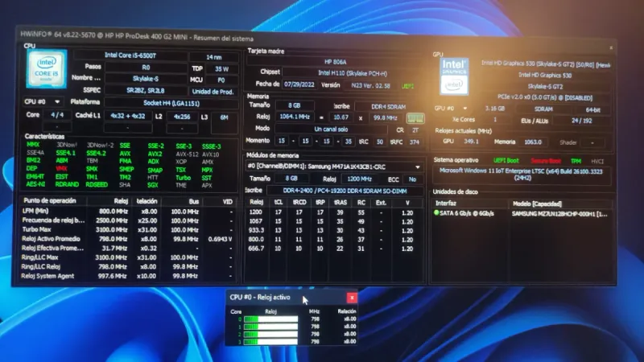Close the CPU #0 Reloj activo window

click(352, 298)
